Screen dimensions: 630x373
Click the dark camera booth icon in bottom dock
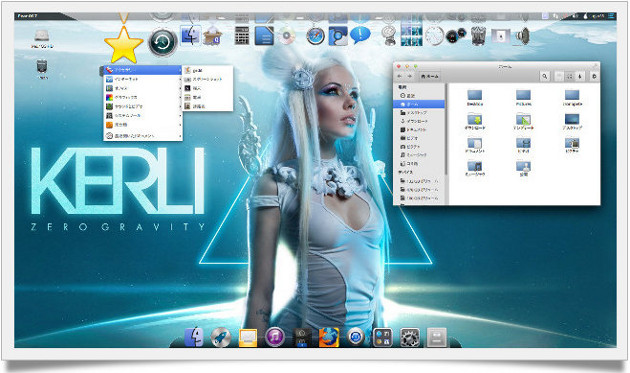(x=302, y=337)
